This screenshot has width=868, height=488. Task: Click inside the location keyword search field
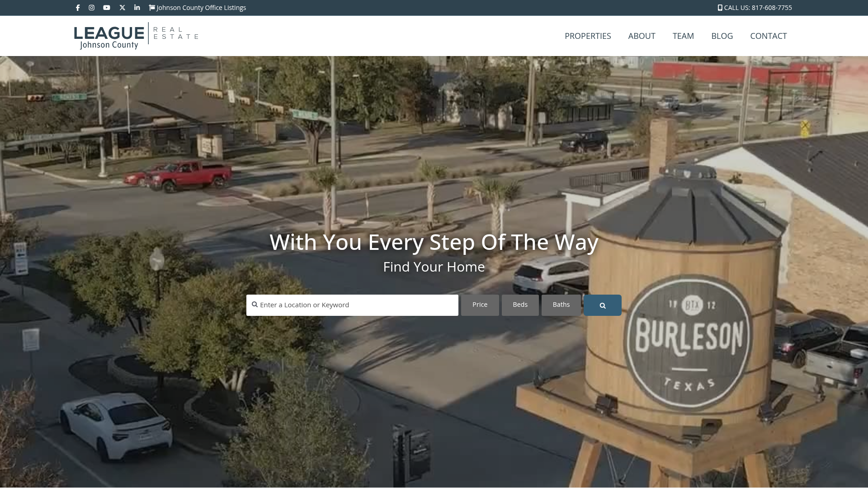pos(357,305)
